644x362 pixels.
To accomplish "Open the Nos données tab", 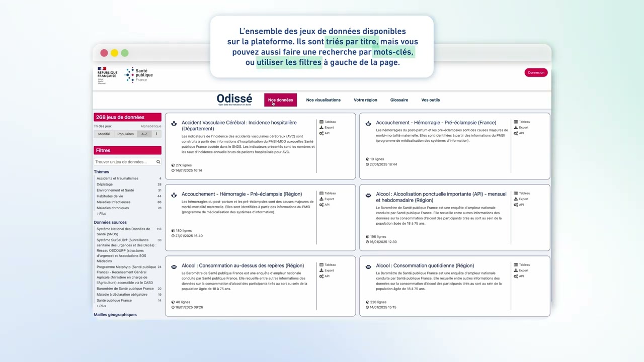I will click(x=280, y=100).
